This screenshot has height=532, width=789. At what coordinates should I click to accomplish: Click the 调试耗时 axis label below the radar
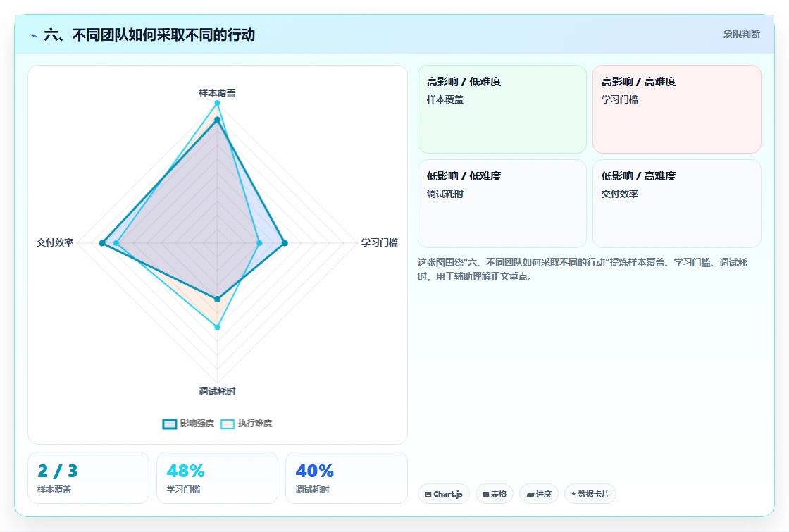coord(218,391)
